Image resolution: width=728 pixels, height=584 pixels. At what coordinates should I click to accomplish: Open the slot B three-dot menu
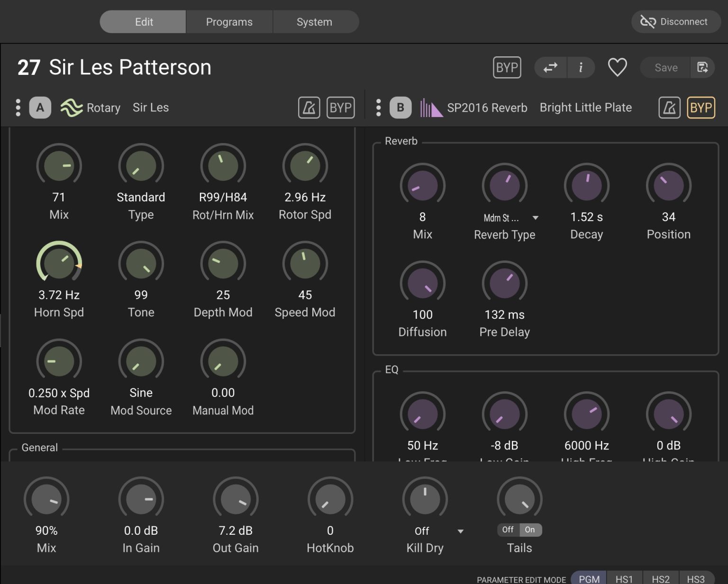tap(378, 108)
